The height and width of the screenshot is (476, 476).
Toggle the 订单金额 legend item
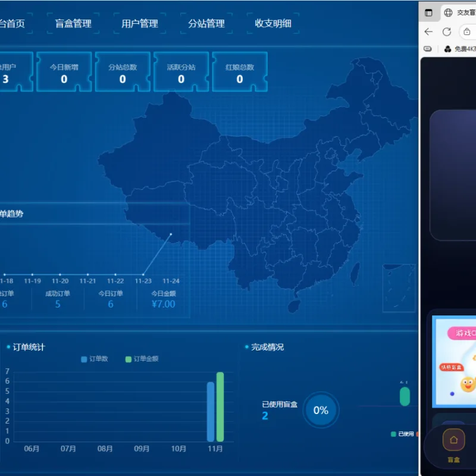coord(142,359)
